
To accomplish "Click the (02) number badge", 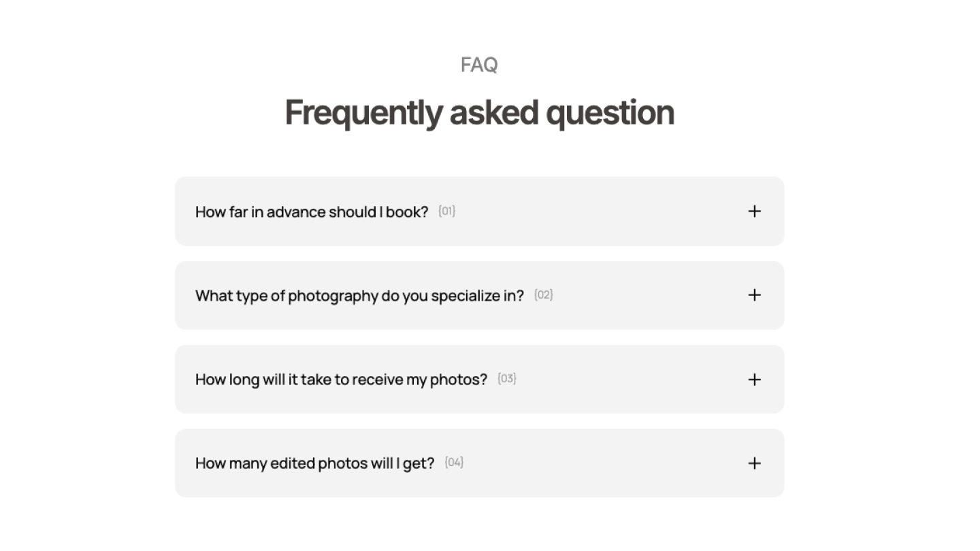I will click(x=544, y=295).
